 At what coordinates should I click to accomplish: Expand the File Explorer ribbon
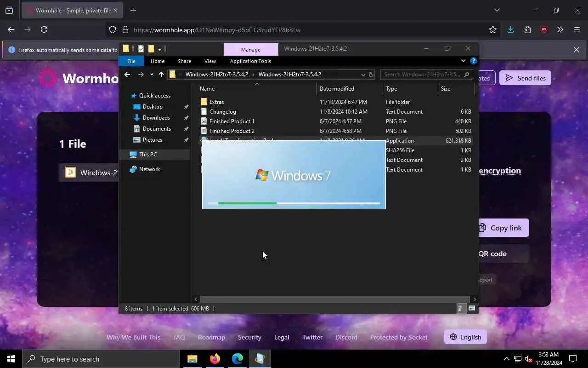pyautogui.click(x=463, y=61)
